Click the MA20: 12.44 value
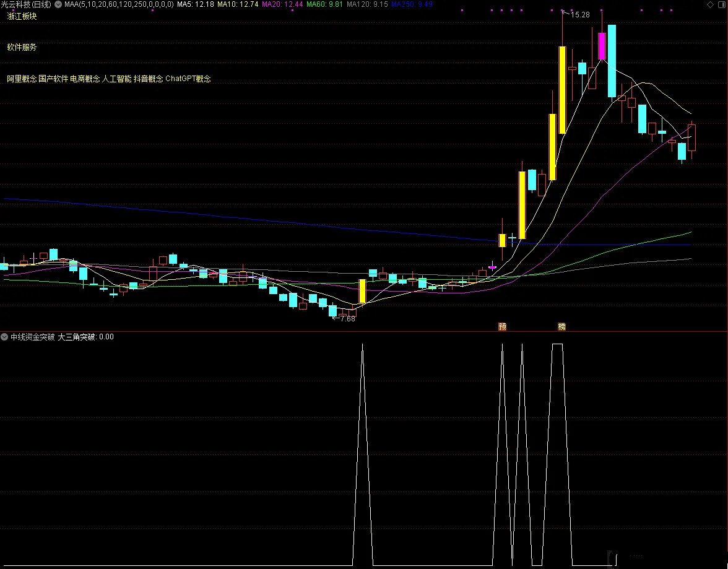The width and height of the screenshot is (728, 569). coord(282,4)
